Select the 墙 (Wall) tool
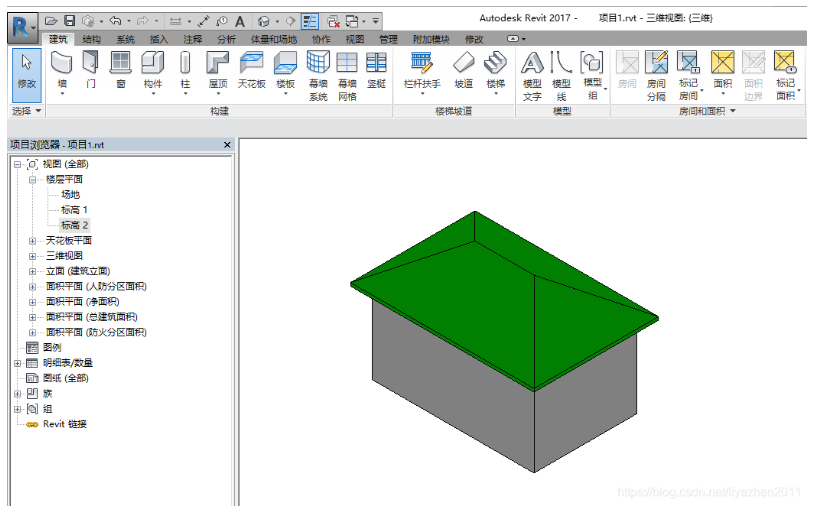Screen dimensions: 819x508 click(x=62, y=72)
